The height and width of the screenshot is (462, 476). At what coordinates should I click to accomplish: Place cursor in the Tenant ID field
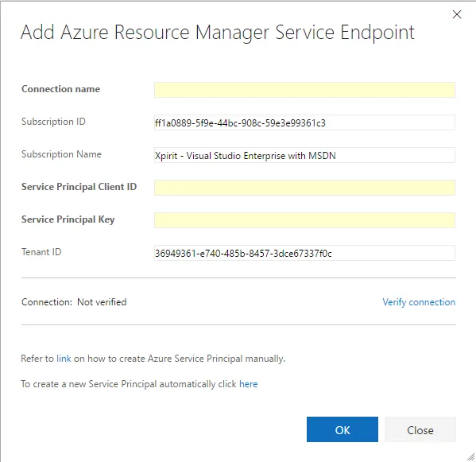304,253
